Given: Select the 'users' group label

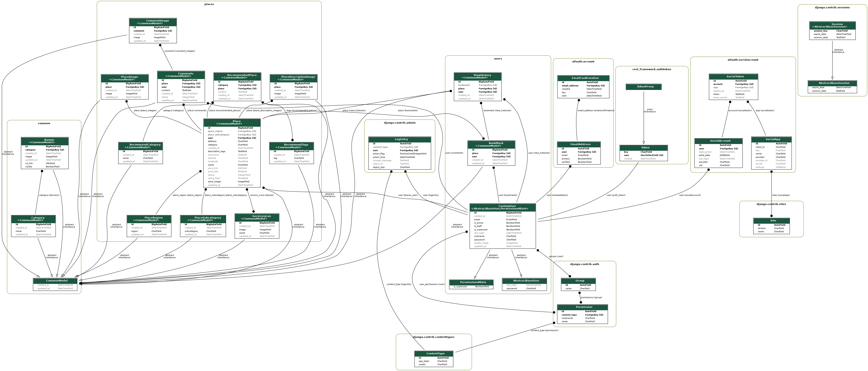Looking at the screenshot, I should tap(498, 59).
